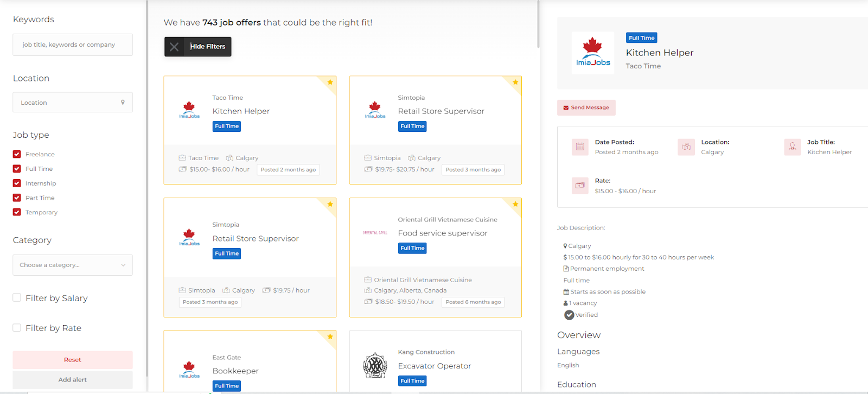Click the ImiaJobs logo in job detail header
The width and height of the screenshot is (868, 394).
(592, 53)
